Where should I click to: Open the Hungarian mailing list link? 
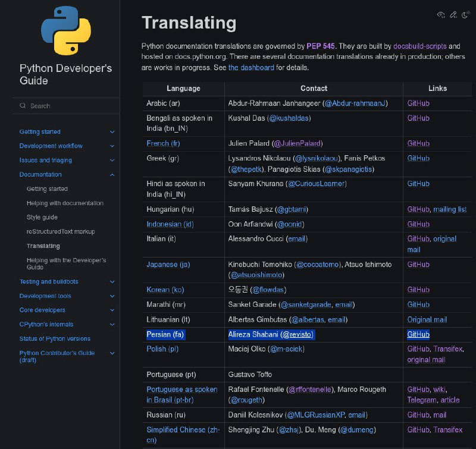coord(450,209)
